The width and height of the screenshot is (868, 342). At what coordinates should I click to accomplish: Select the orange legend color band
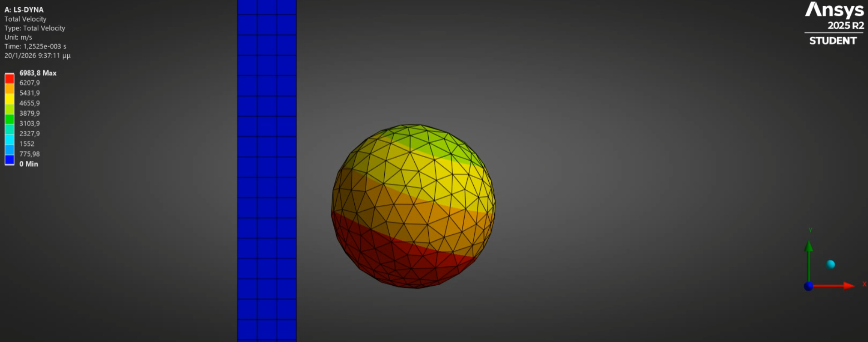coord(10,89)
